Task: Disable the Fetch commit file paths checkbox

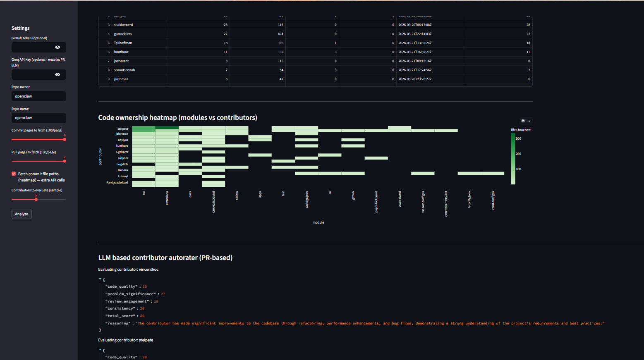Action: 13,174
